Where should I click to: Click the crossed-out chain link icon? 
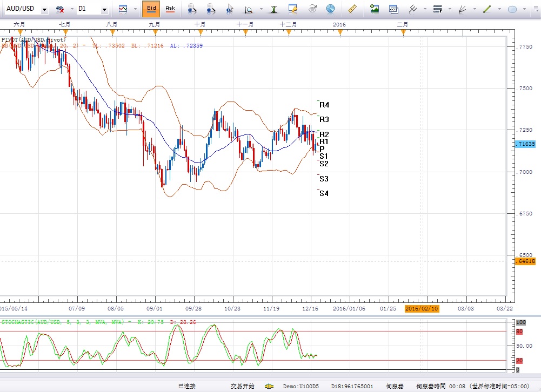click(x=61, y=9)
